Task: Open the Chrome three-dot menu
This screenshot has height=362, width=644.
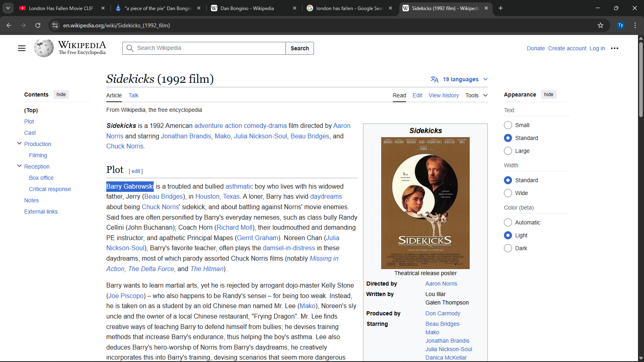Action: click(x=635, y=25)
